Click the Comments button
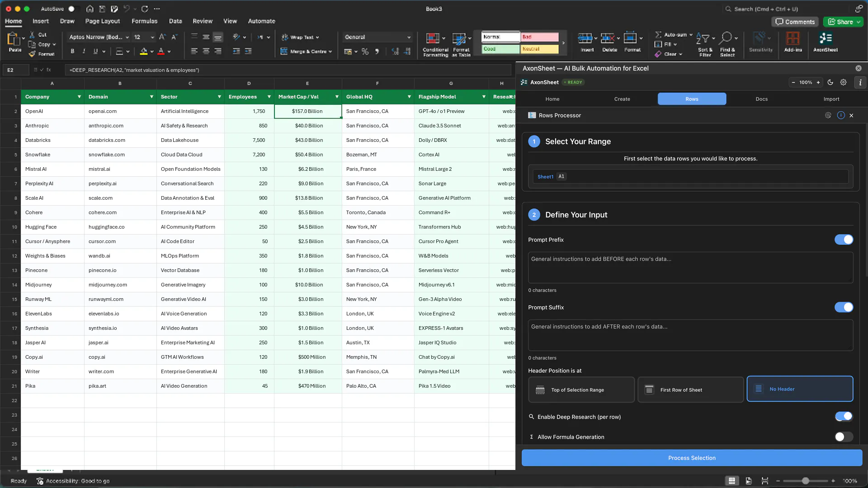Screen dimensions: 868x488 [x=795, y=22]
